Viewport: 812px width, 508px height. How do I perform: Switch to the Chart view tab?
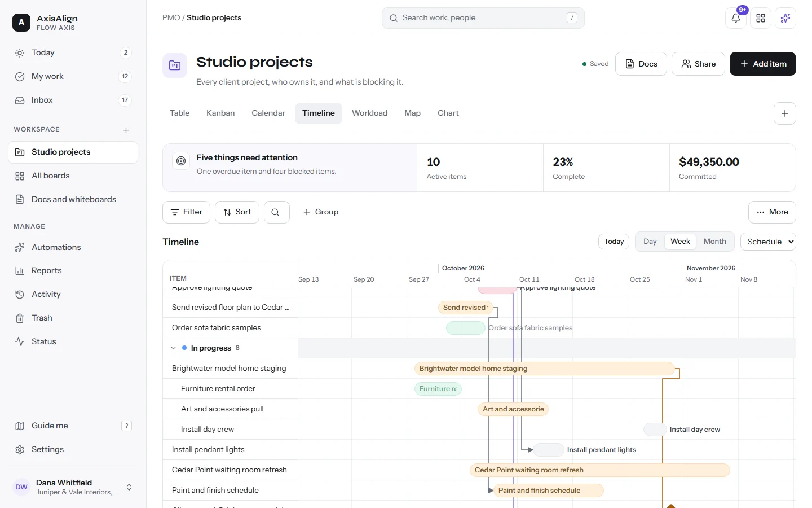pyautogui.click(x=448, y=113)
